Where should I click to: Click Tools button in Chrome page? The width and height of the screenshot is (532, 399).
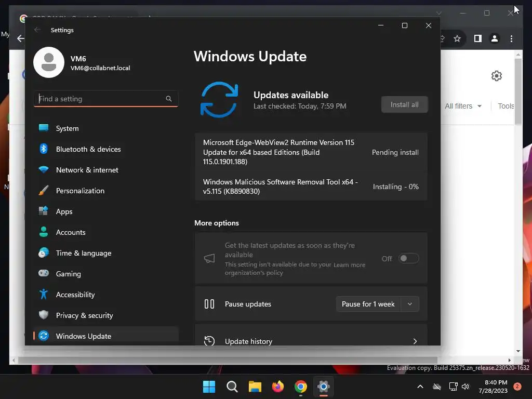[506, 106]
